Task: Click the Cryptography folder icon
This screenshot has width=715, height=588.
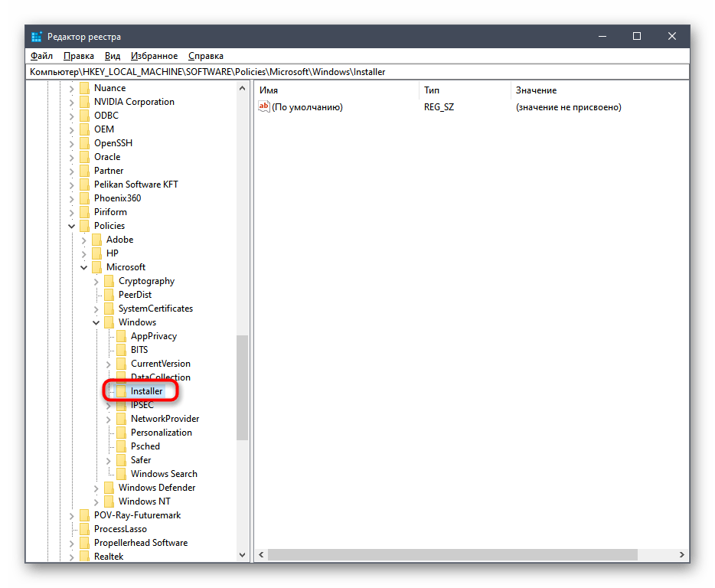Action: (x=109, y=281)
